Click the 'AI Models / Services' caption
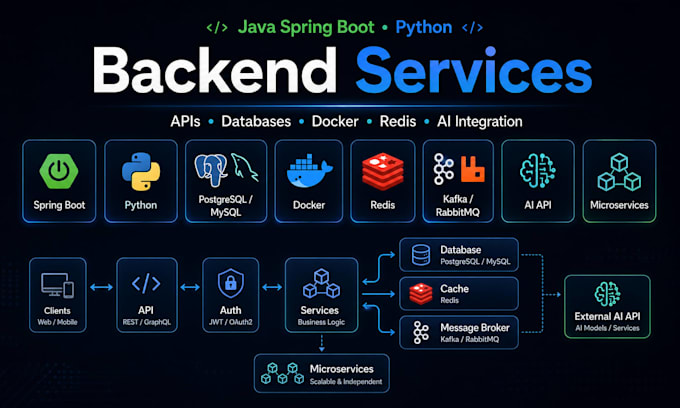Screen dimensions: 680x408 click(x=607, y=328)
